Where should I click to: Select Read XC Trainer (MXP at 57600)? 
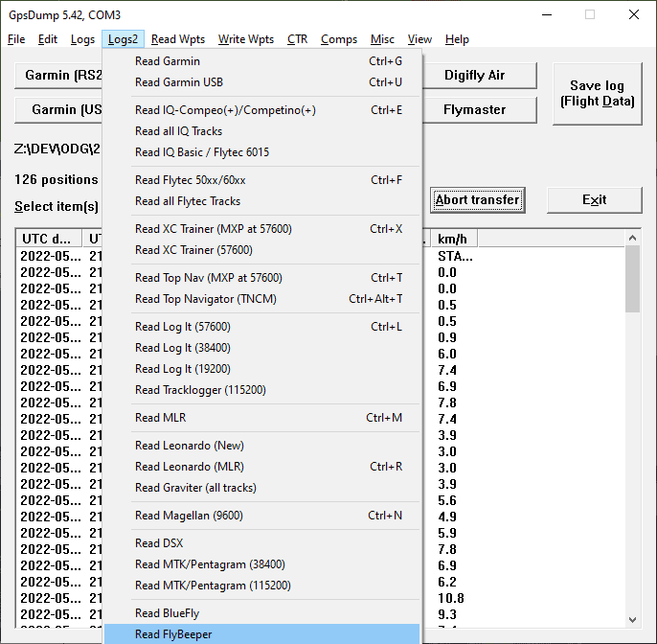tap(261, 229)
